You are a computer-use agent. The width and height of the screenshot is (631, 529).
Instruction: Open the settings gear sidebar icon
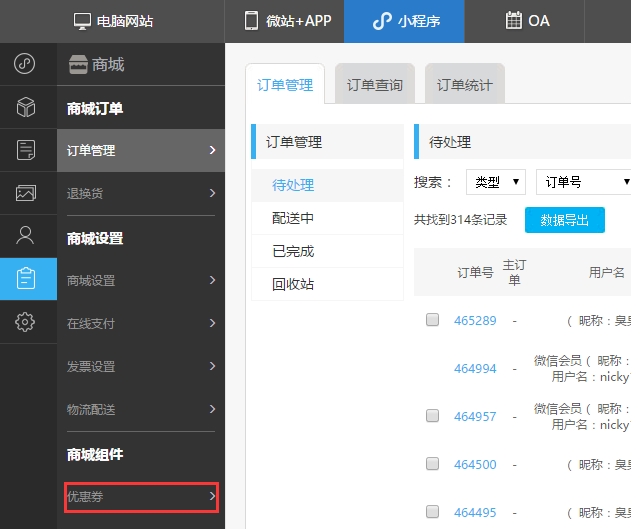(x=25, y=322)
